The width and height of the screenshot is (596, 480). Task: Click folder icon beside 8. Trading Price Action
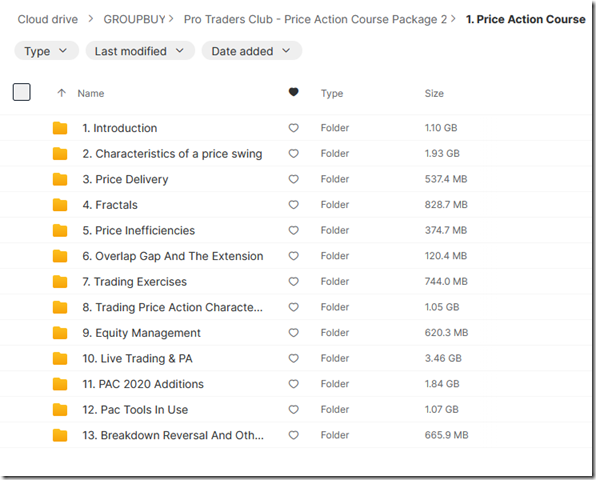[60, 307]
